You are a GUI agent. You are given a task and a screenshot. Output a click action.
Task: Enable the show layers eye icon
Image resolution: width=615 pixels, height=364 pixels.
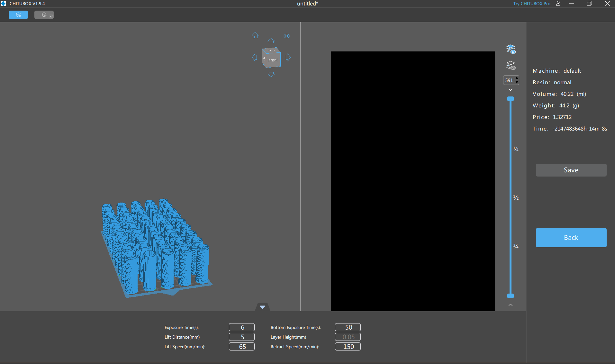click(x=511, y=49)
